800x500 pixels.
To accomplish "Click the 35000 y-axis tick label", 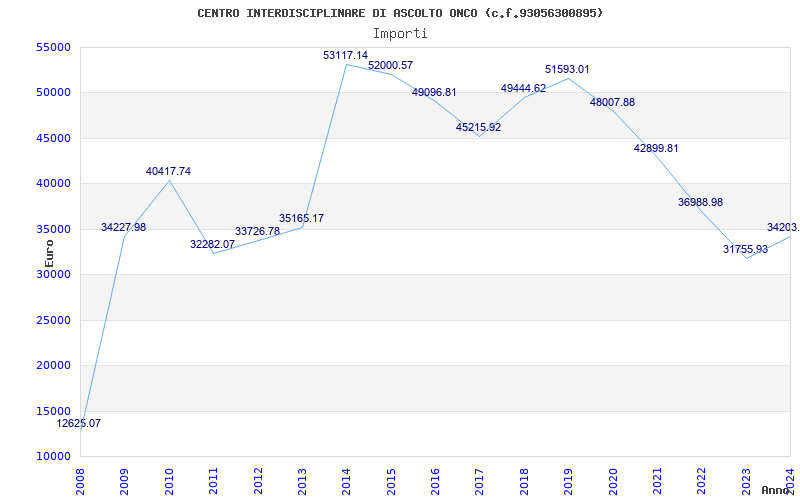I will [53, 229].
